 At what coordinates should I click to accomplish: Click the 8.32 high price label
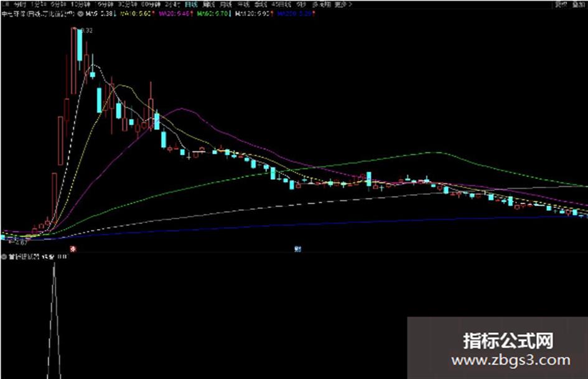[86, 30]
